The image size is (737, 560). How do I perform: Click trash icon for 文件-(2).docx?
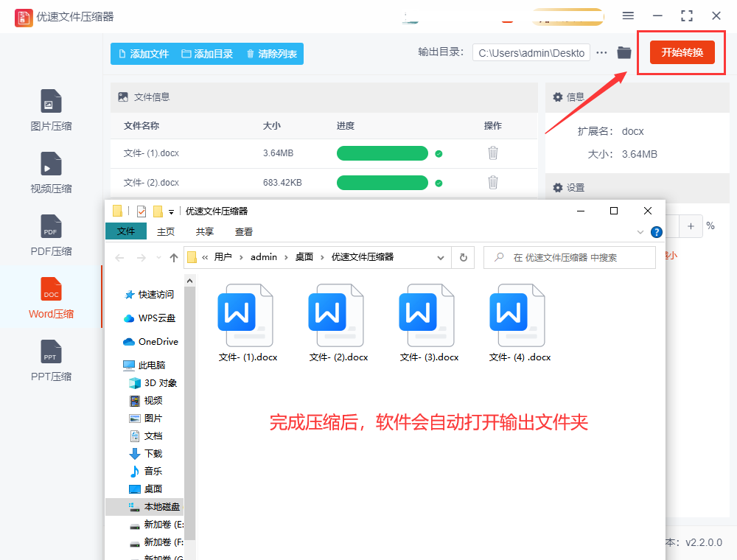[492, 182]
